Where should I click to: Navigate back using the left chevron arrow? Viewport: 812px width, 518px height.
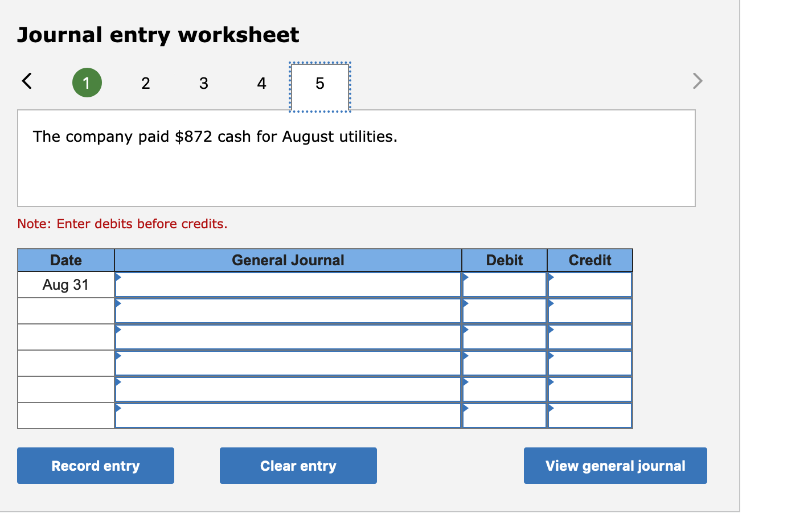click(x=27, y=81)
